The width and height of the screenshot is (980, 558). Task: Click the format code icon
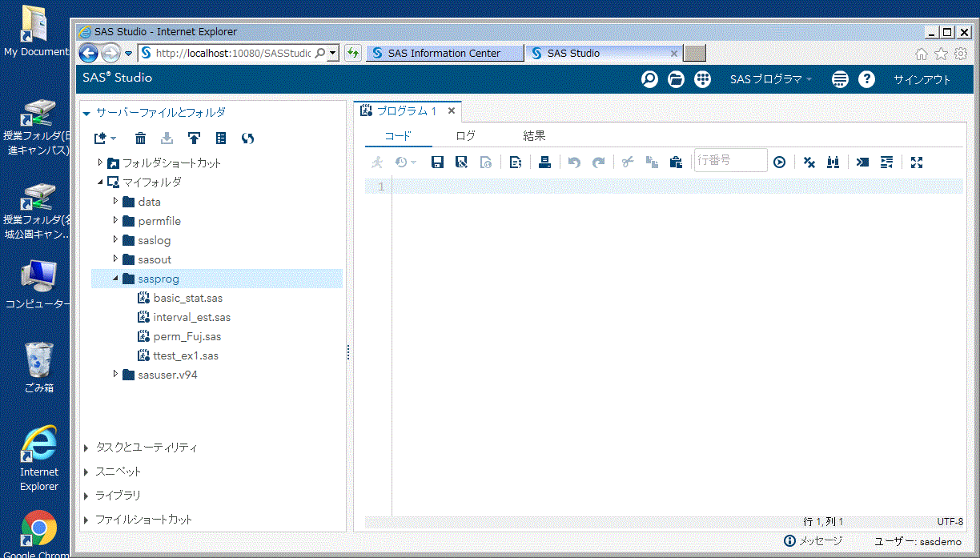[x=886, y=162]
